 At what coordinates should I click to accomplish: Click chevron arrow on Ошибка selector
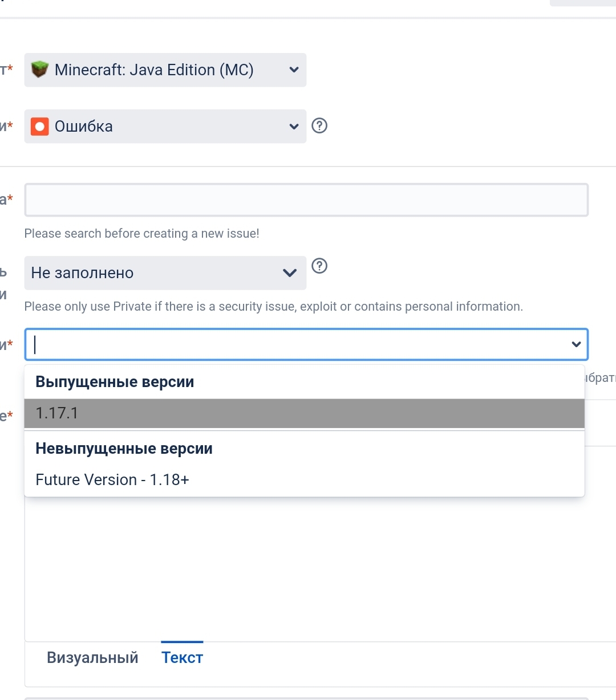pos(294,127)
